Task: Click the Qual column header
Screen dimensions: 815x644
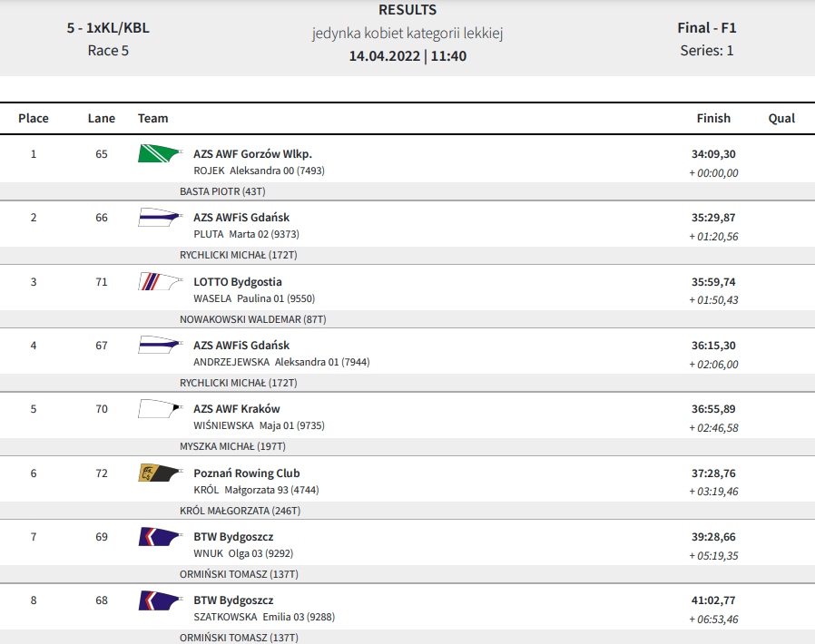Action: pos(781,118)
